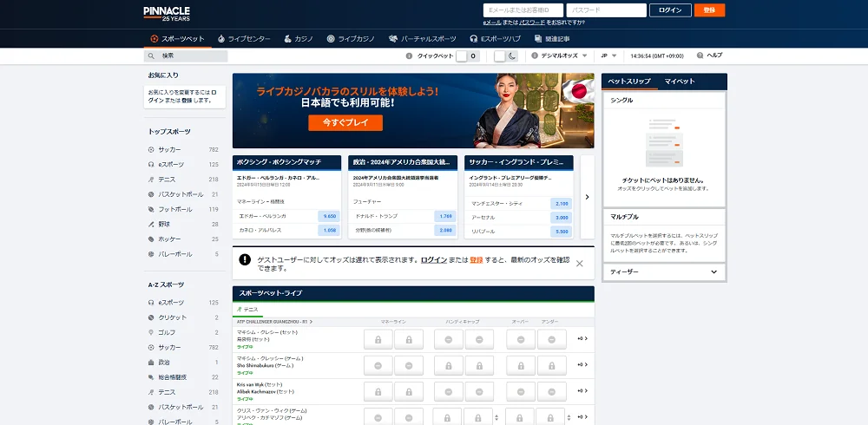The height and width of the screenshot is (425, 868).
Task: Click the boxing match card header
Action: [x=286, y=162]
